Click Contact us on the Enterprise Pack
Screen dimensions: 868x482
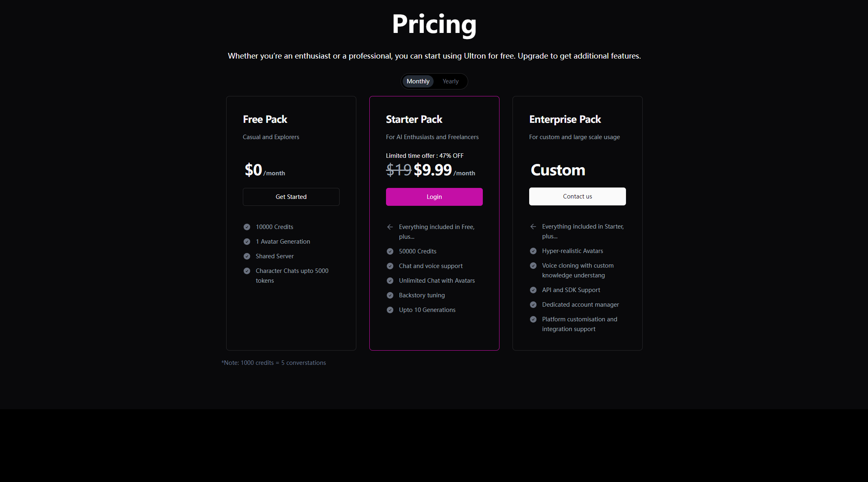click(x=577, y=196)
